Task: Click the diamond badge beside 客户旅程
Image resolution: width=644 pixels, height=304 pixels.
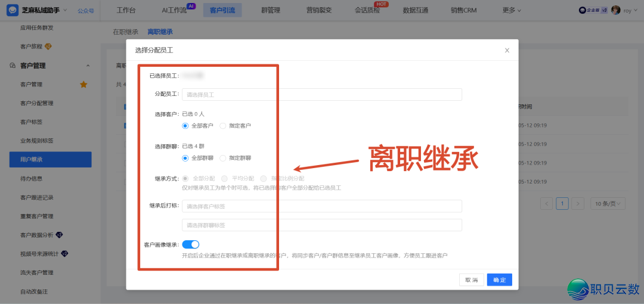Action: click(x=48, y=46)
